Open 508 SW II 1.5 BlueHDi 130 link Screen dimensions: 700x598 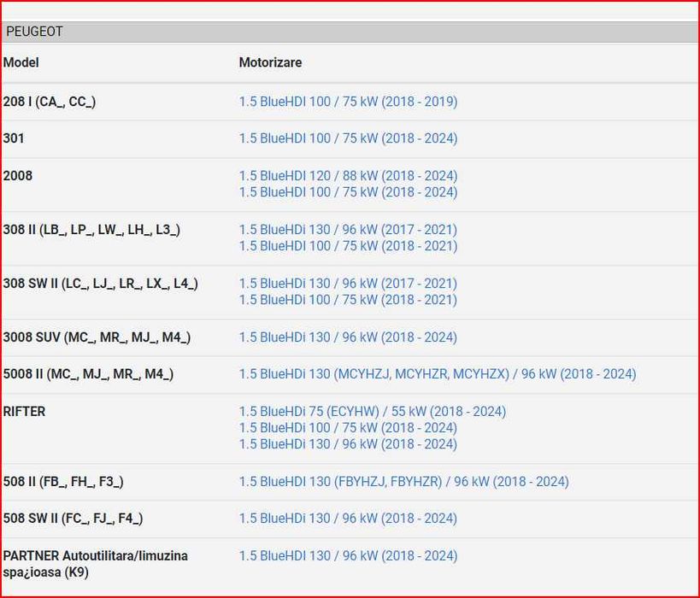348,519
